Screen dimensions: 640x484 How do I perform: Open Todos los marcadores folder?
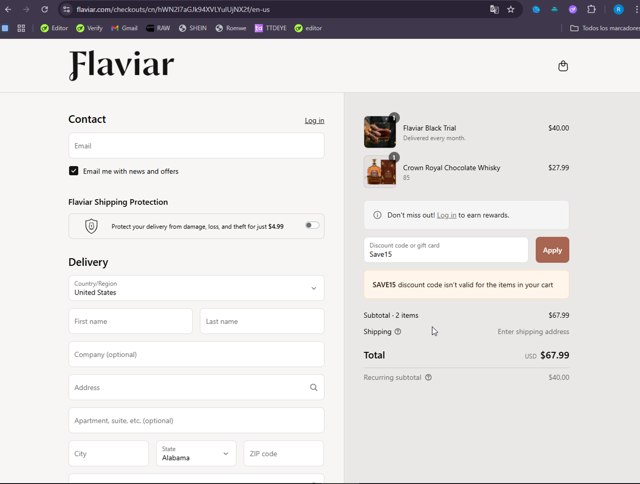point(605,28)
